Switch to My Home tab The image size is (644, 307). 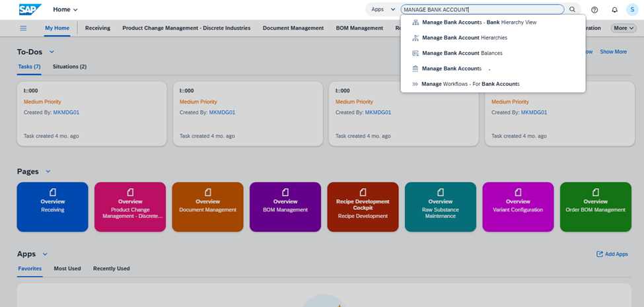point(57,28)
